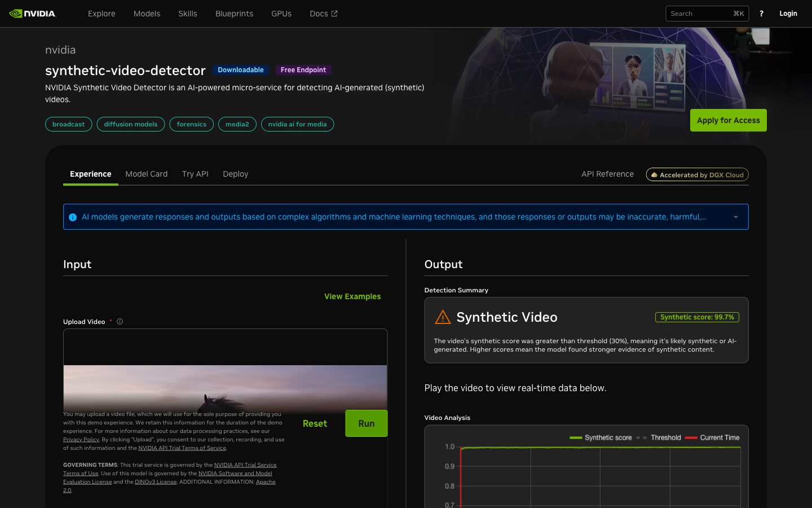Go to Skills in top navigation
The image size is (812, 508).
[188, 14]
